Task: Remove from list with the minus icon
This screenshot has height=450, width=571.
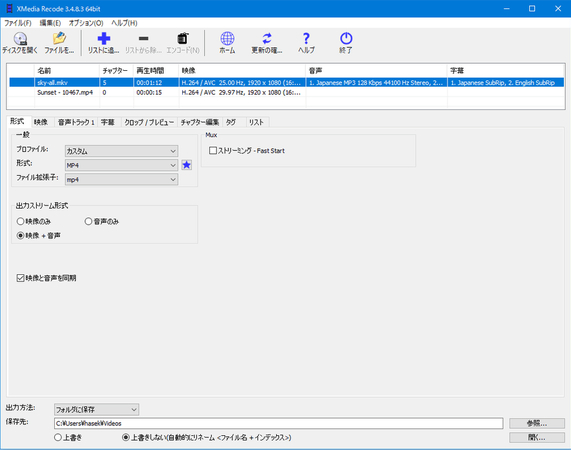Action: coord(143,38)
